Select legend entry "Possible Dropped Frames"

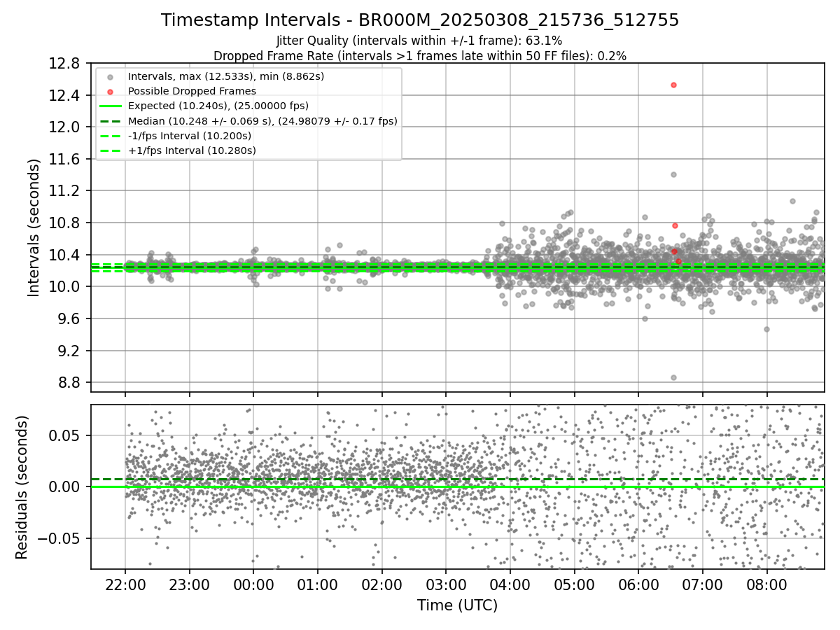tap(192, 91)
